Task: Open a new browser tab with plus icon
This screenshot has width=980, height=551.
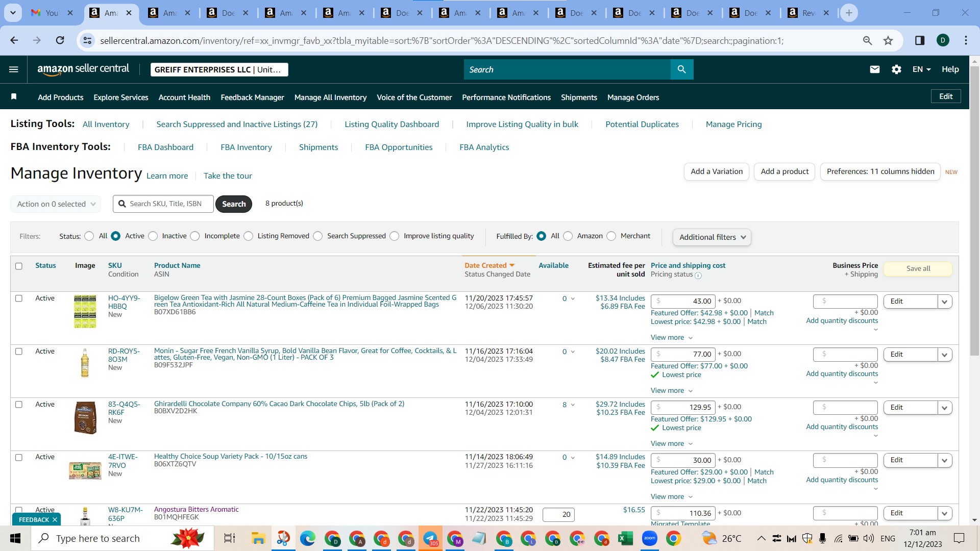Action: [849, 13]
